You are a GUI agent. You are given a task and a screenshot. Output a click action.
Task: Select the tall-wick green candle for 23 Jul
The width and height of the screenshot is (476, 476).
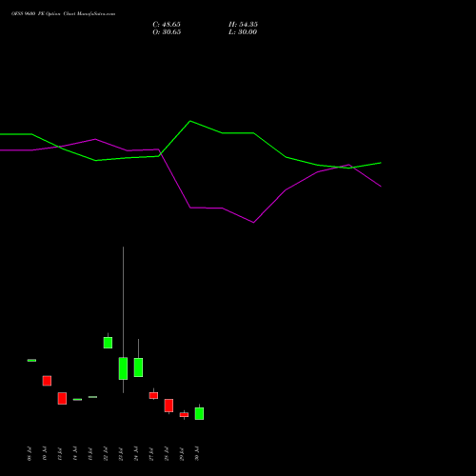point(123,368)
